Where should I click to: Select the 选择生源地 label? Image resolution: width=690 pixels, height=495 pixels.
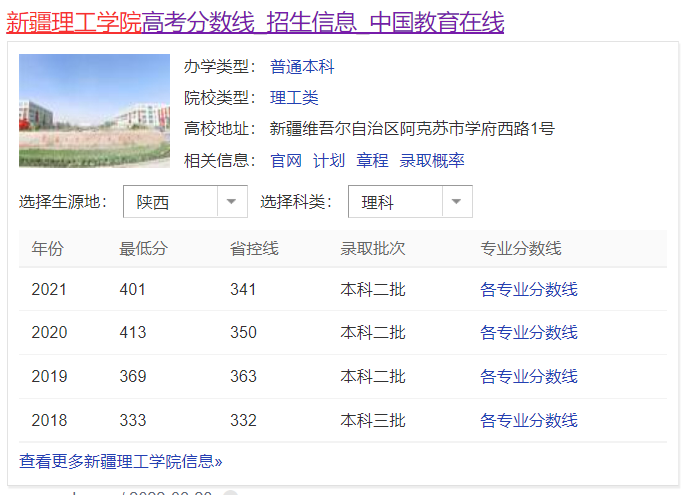(x=63, y=202)
